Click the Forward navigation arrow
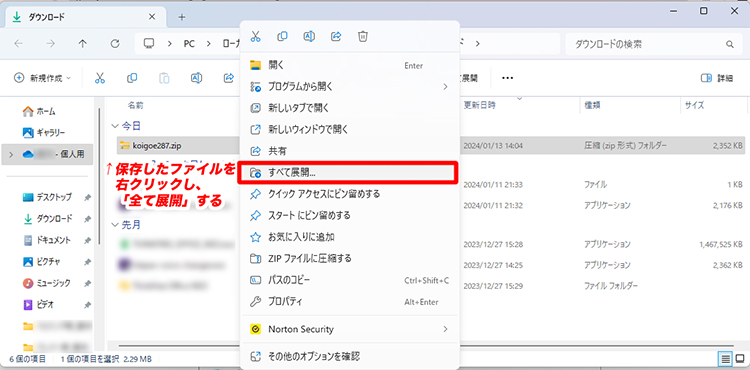 [50, 44]
